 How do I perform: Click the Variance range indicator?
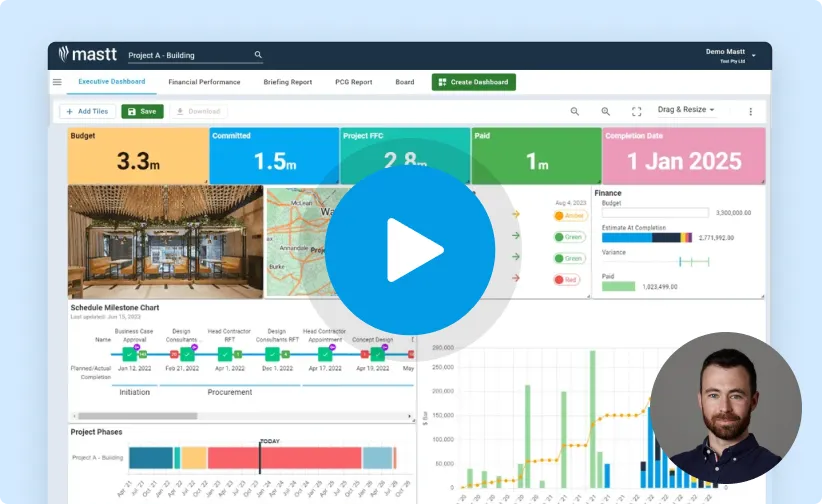pos(694,262)
